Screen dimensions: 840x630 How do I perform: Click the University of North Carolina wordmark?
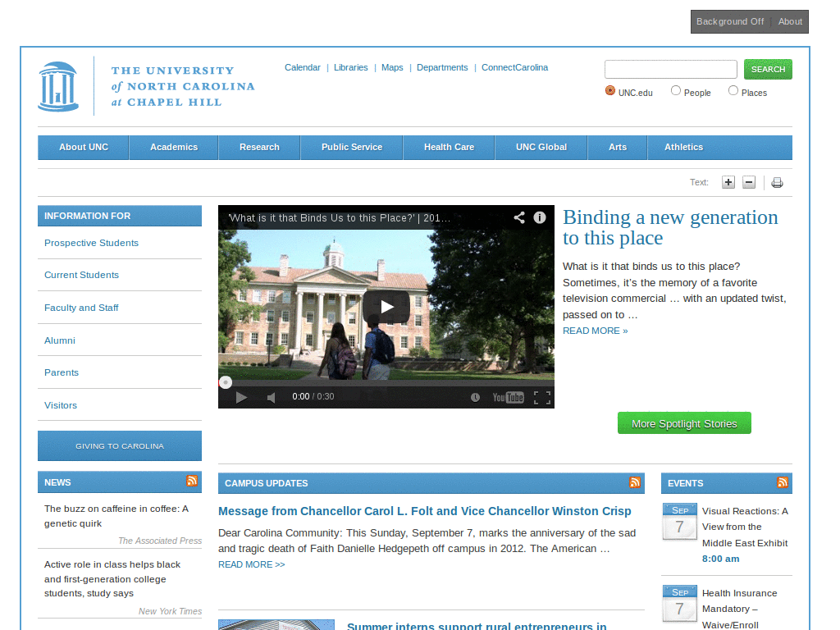pyautogui.click(x=183, y=86)
